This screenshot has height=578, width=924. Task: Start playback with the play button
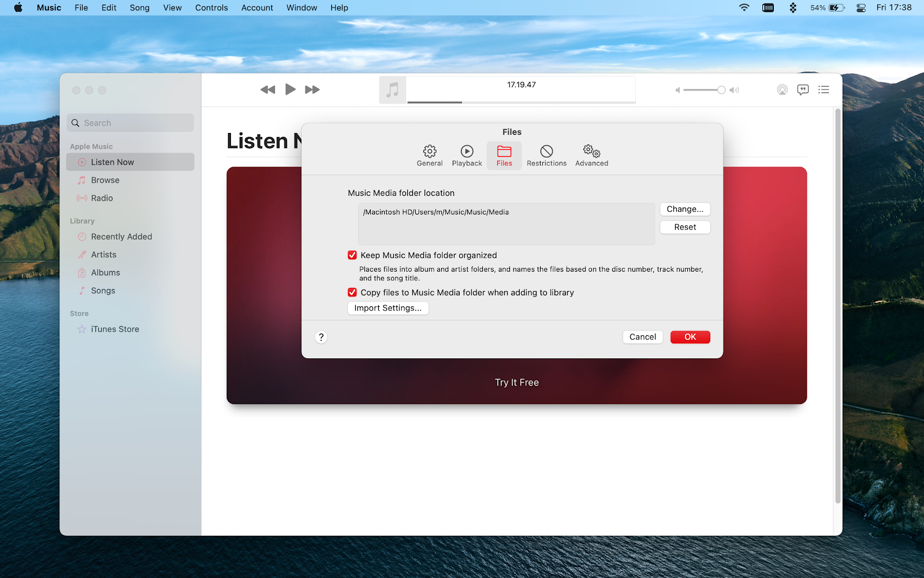click(x=290, y=90)
